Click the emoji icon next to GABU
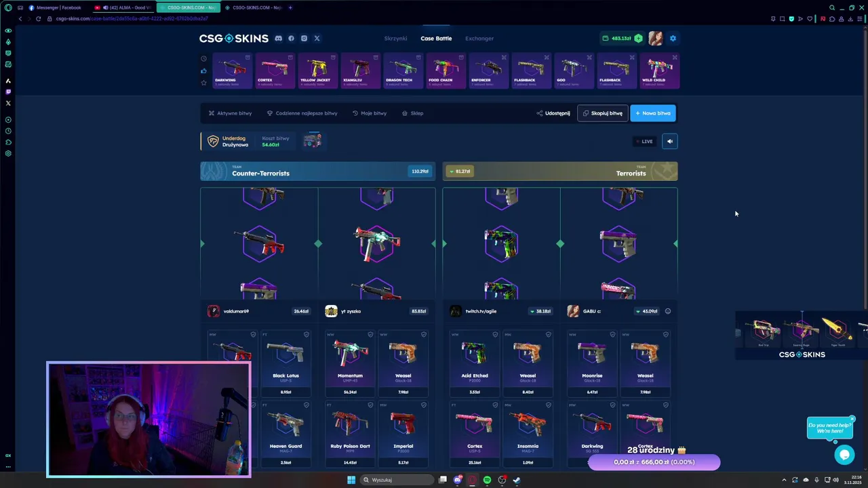868x488 pixels. coord(668,311)
